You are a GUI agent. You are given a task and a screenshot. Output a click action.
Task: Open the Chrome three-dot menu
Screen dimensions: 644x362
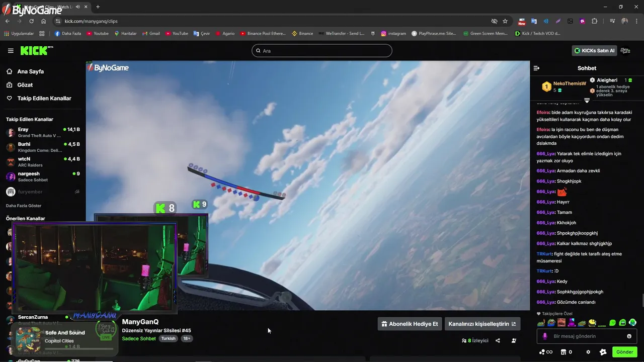pos(636,21)
